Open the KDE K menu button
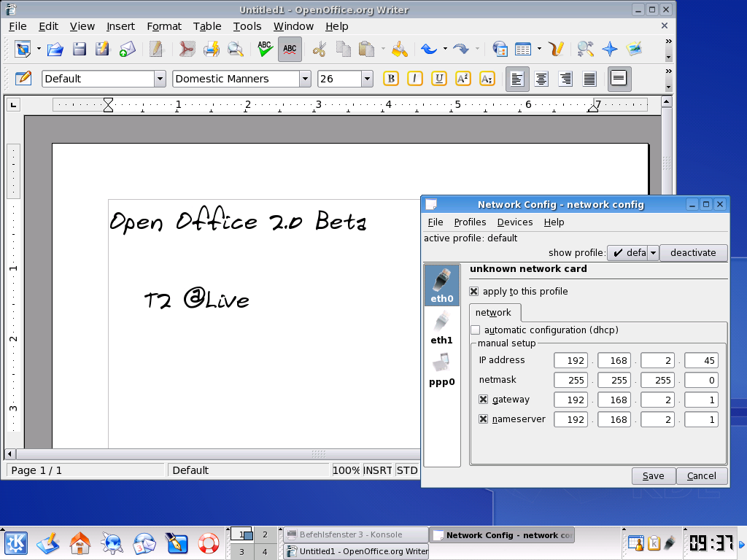 click(x=16, y=543)
